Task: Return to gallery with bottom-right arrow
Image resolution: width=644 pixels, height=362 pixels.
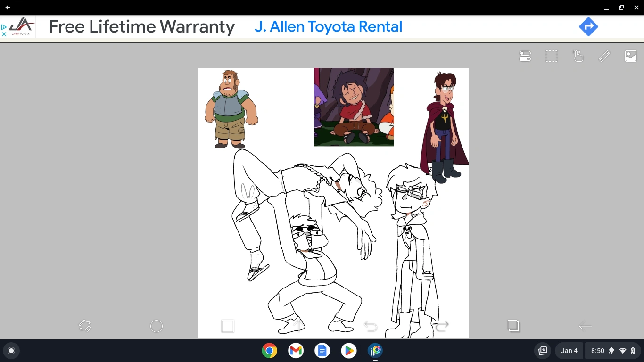Action: (x=585, y=326)
